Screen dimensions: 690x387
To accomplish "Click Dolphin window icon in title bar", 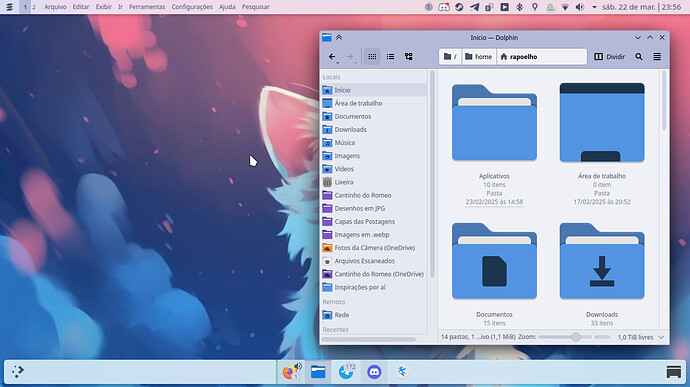I will point(327,37).
